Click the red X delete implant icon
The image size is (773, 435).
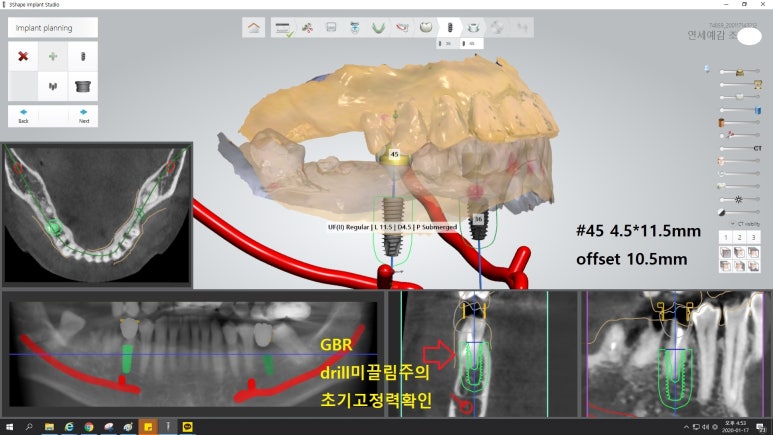coord(23,56)
